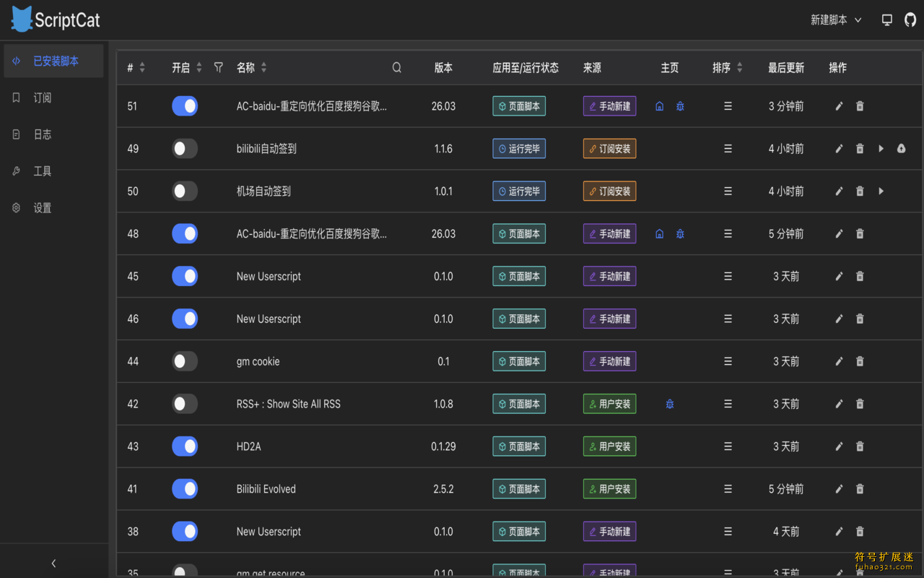Click script name RSS+ : Show Site All RSS
Image resolution: width=924 pixels, height=578 pixels.
coord(289,404)
